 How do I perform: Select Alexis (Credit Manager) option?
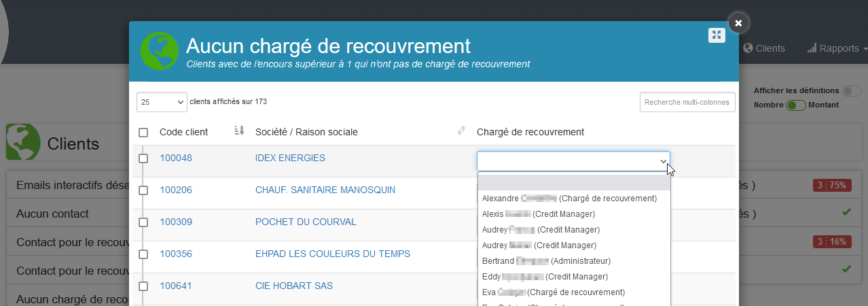point(574,214)
